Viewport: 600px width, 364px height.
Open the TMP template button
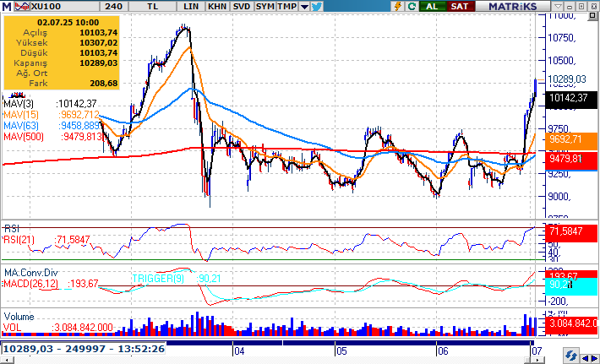coord(287,6)
